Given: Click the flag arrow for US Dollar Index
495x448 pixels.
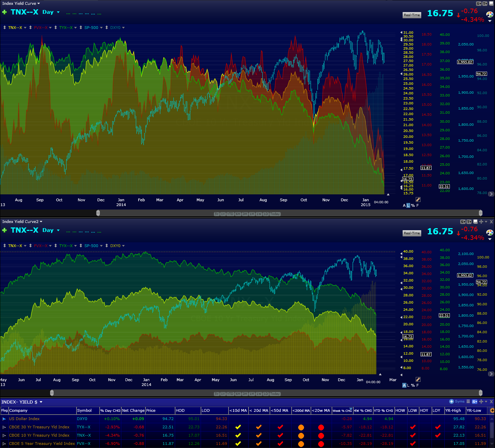Looking at the screenshot, I should (x=4, y=419).
